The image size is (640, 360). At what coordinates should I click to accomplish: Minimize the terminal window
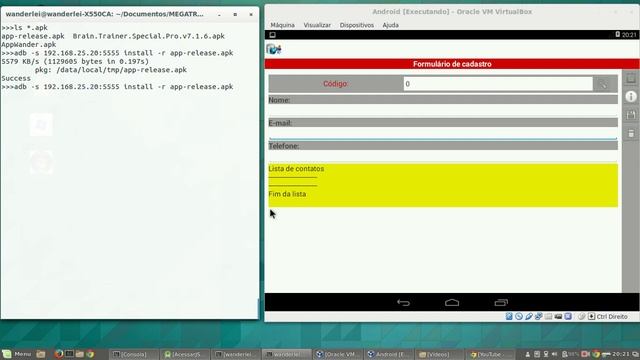[219, 14]
